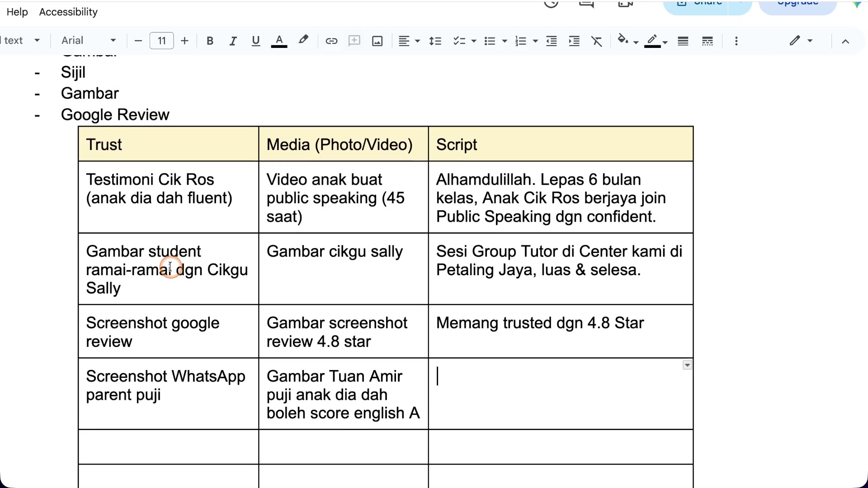Toggle italic formatting
Viewport: 868px width, 488px height.
pyautogui.click(x=233, y=41)
